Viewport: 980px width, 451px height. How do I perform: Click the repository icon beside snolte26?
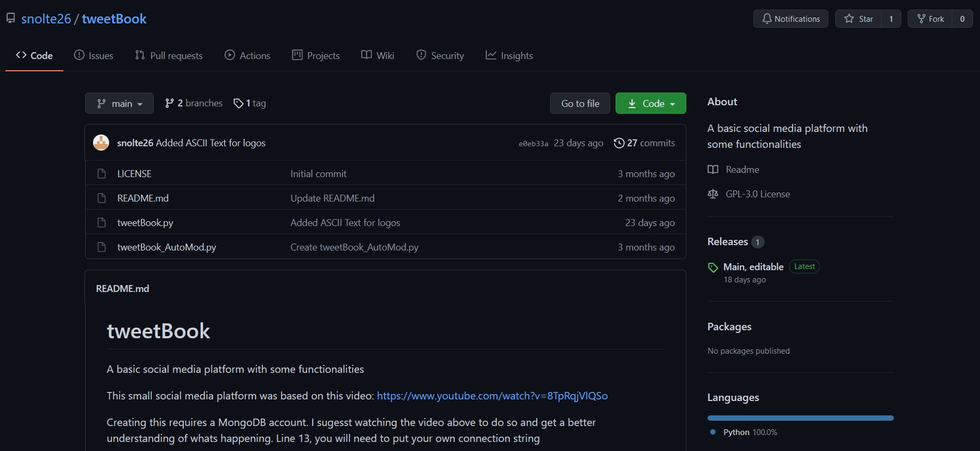coord(11,19)
